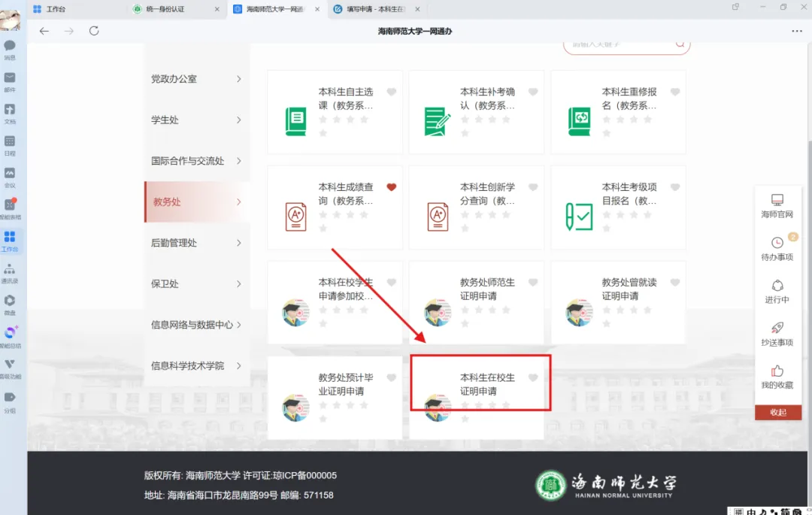Favorite 本科生重修报名 with its heart
812x515 pixels.
674,92
